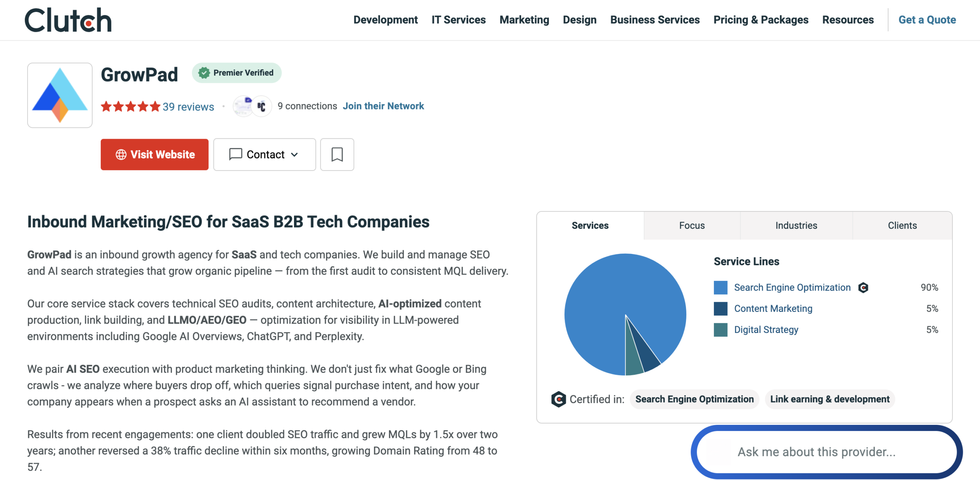Open the Marketing menu
This screenshot has height=480, width=980.
tap(524, 20)
